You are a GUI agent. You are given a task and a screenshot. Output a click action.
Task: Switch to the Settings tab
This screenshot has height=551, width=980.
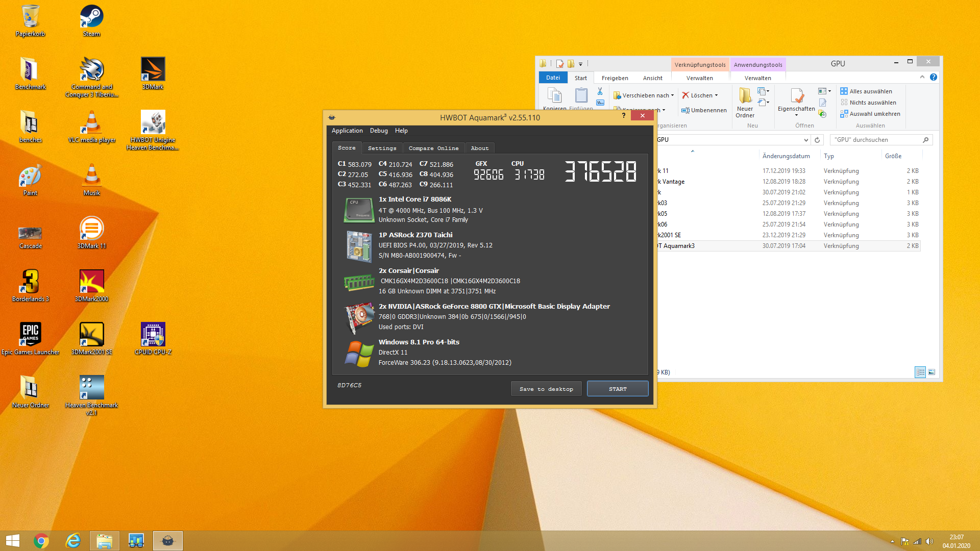pyautogui.click(x=382, y=148)
